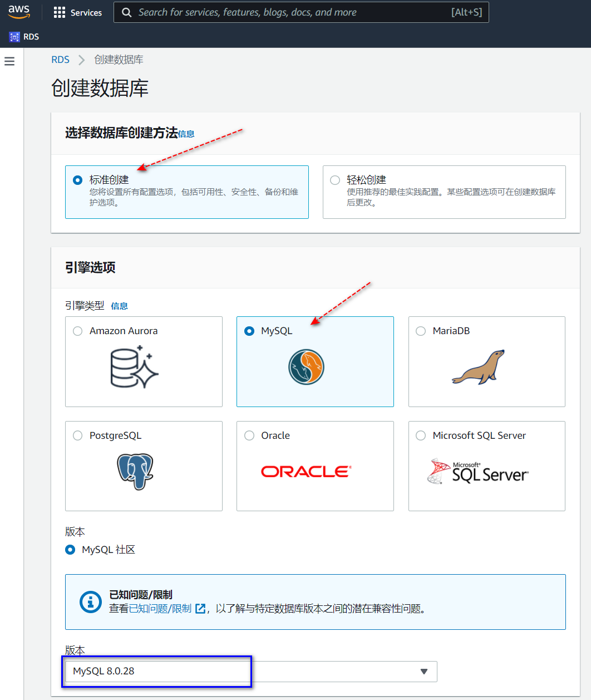Open the MySQL 8.0.28 version dropdown
Viewport: 591px width, 700px height.
click(x=251, y=671)
